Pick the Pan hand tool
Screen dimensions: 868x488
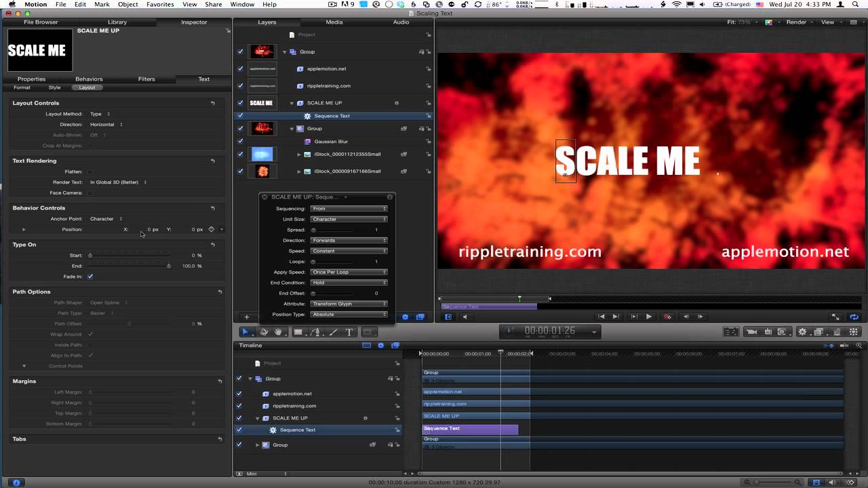pos(279,332)
